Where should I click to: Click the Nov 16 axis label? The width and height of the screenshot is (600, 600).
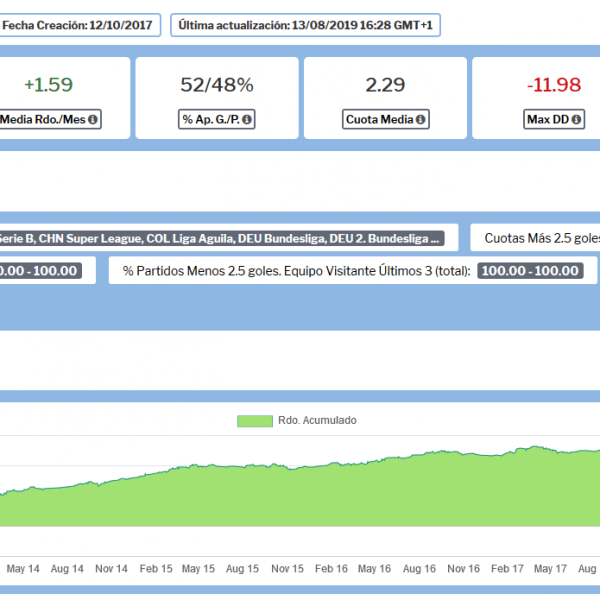[463, 569]
